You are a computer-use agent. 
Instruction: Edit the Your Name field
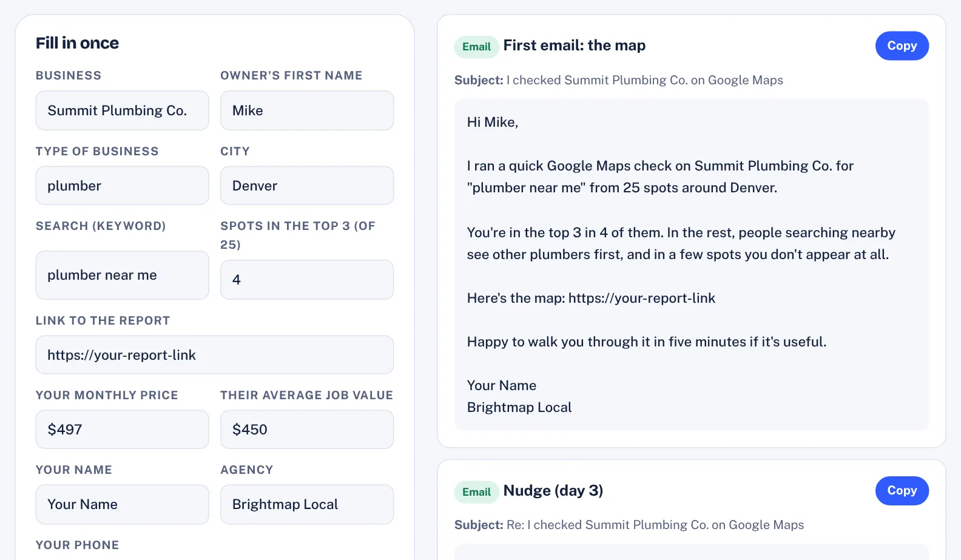[123, 504]
